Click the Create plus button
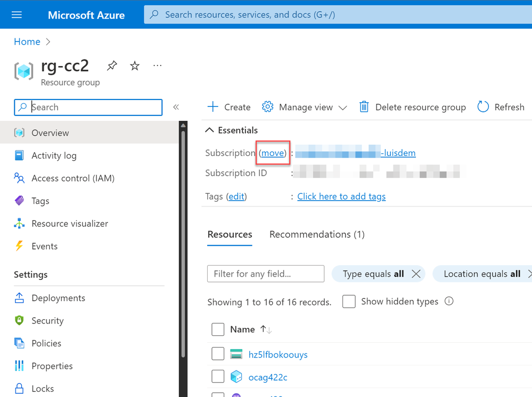Screen dimensions: 532x397 pyautogui.click(x=229, y=107)
